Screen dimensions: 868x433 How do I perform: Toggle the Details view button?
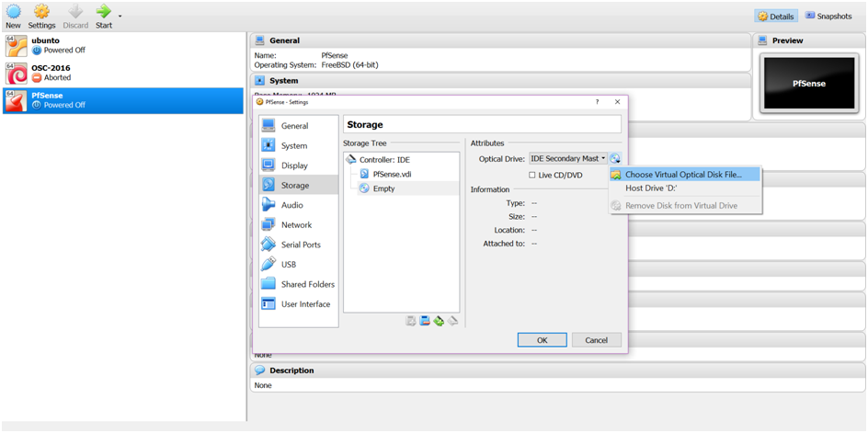tap(775, 16)
